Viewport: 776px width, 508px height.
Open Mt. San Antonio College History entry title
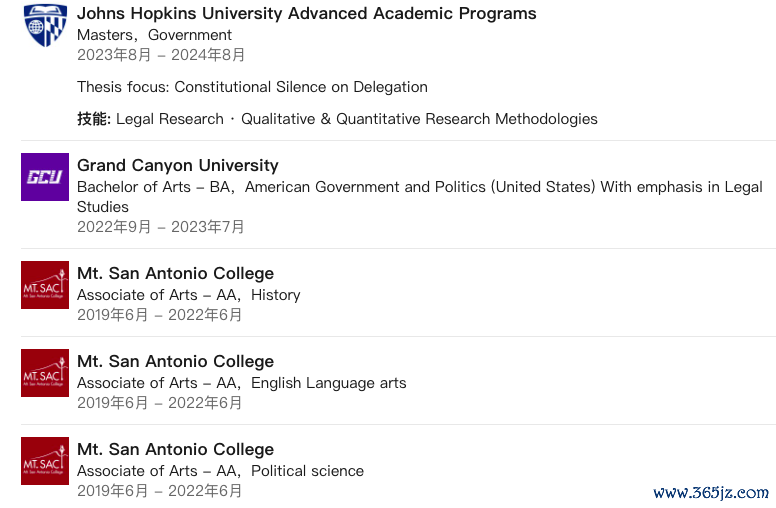[175, 273]
